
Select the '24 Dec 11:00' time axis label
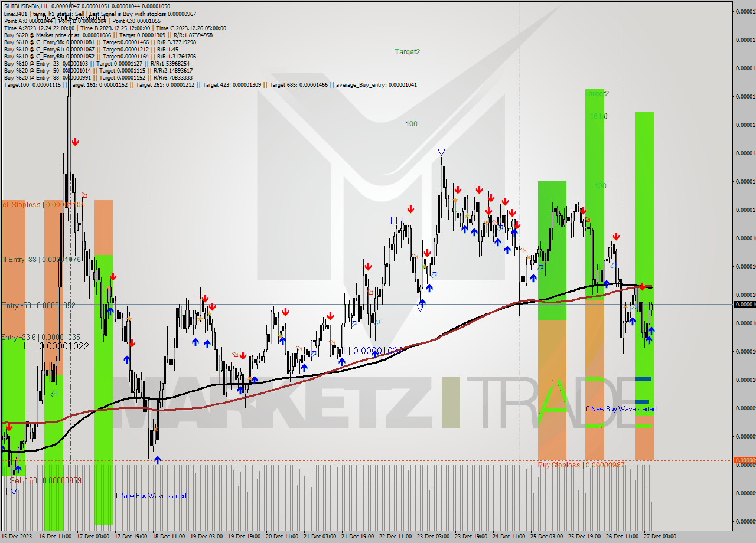pos(509,537)
